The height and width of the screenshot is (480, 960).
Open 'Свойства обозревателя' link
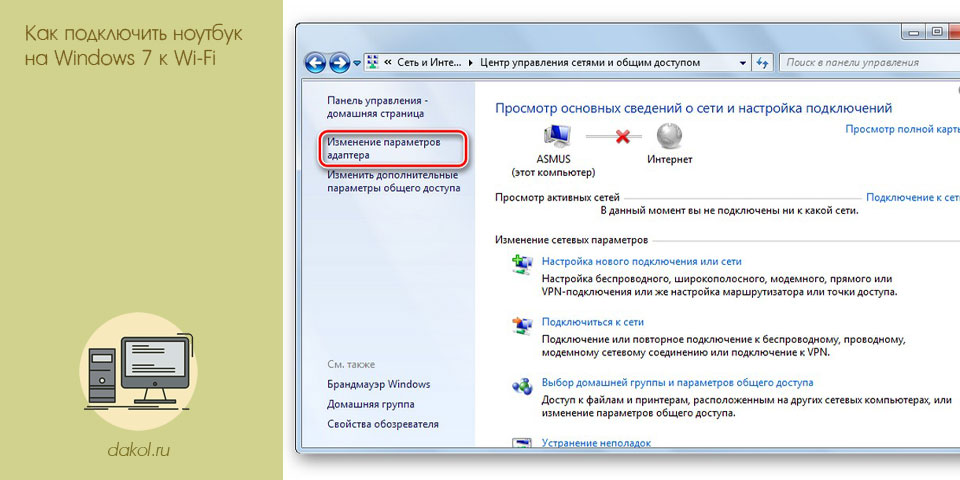coord(383,424)
